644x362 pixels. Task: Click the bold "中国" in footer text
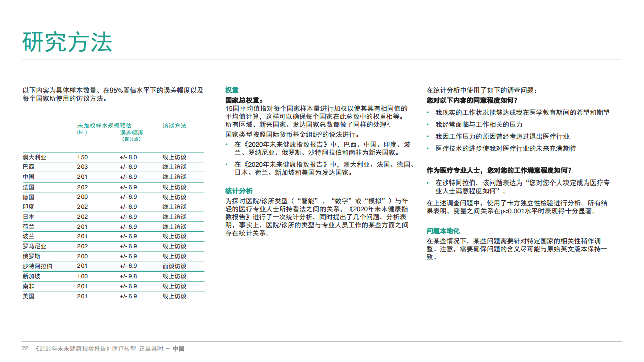pos(178,349)
